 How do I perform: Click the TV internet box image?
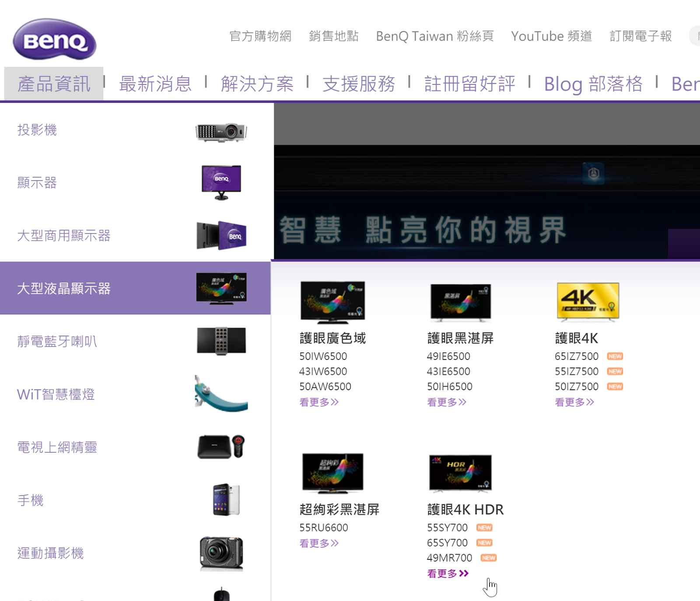tap(221, 447)
